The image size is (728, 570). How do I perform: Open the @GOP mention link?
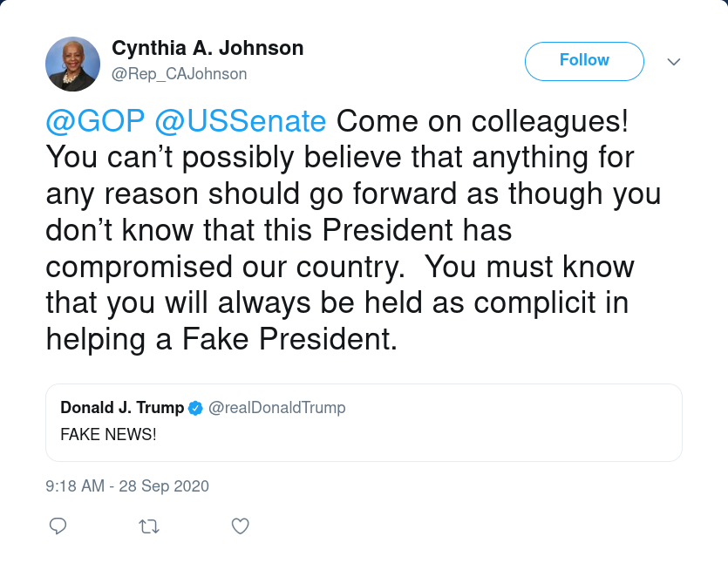(95, 122)
